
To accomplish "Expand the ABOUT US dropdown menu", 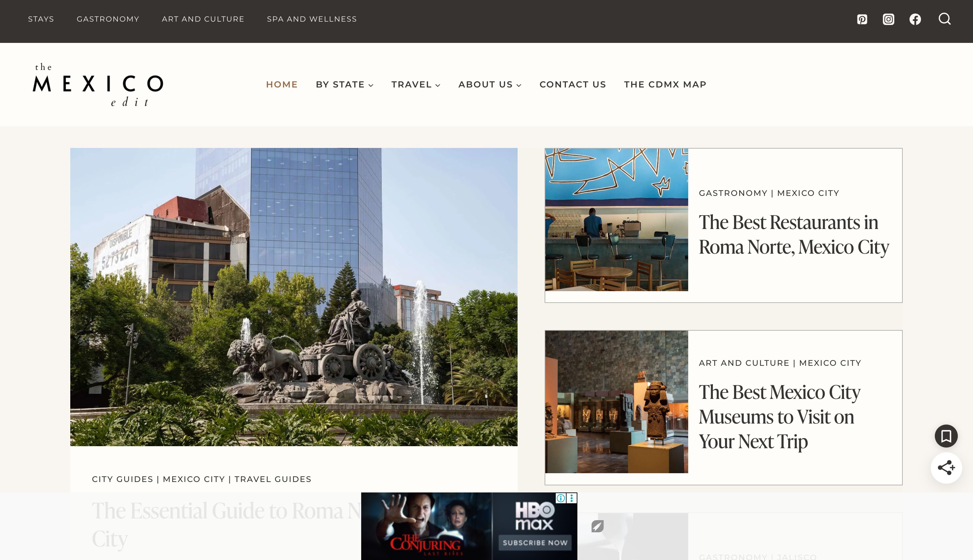I will [x=490, y=84].
